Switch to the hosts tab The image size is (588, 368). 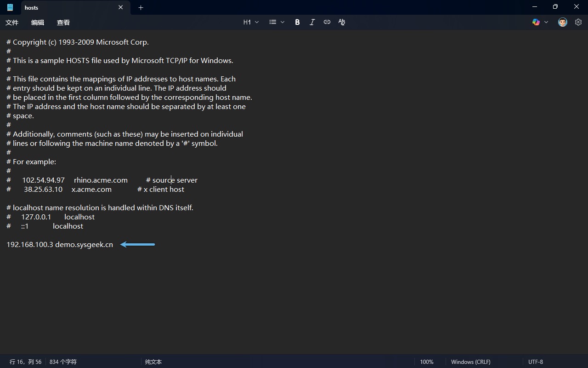pyautogui.click(x=64, y=7)
